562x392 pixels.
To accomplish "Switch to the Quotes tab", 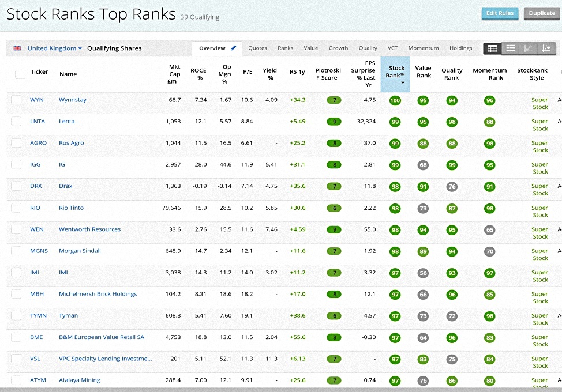I will [257, 48].
